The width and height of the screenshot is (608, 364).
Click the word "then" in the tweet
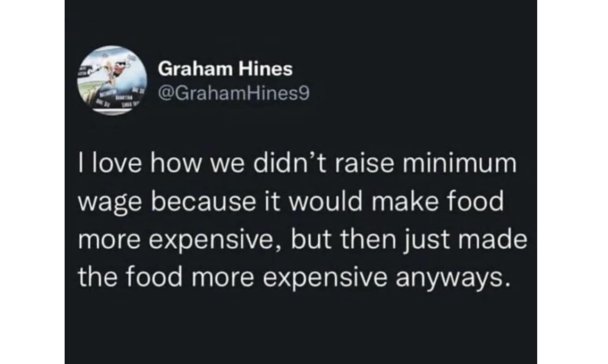tap(362, 241)
